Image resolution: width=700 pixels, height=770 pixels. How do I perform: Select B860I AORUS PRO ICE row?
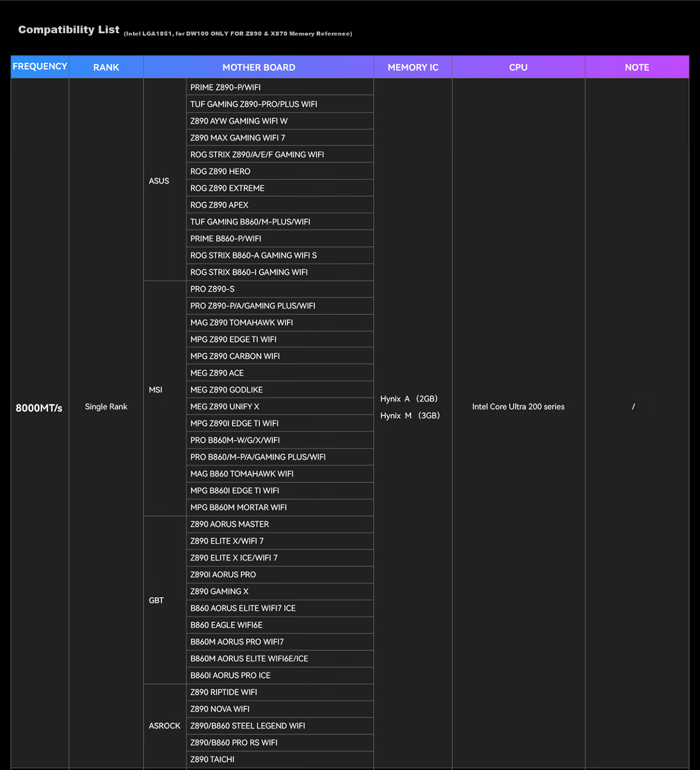(280, 675)
